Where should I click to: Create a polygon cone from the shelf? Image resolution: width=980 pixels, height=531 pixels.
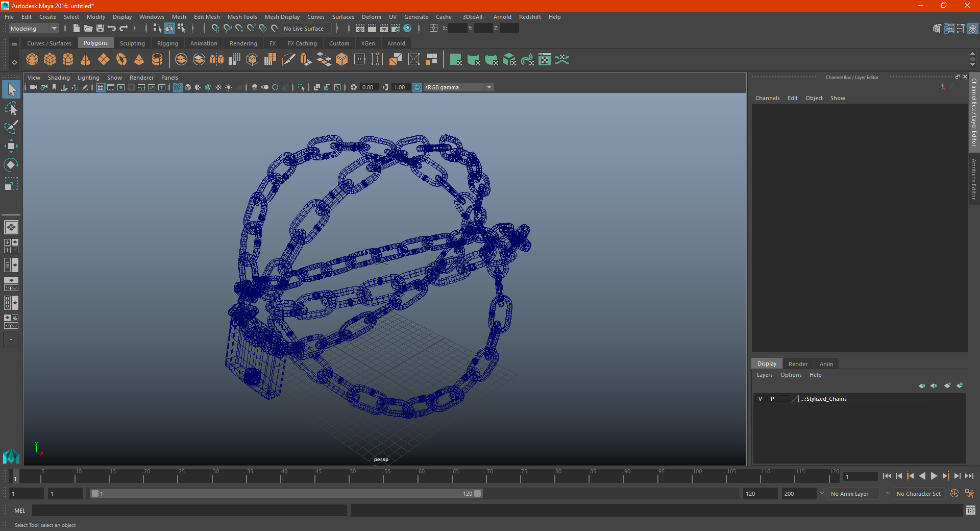point(86,60)
